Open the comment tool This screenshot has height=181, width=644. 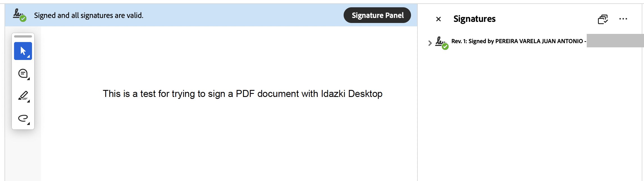pyautogui.click(x=23, y=73)
